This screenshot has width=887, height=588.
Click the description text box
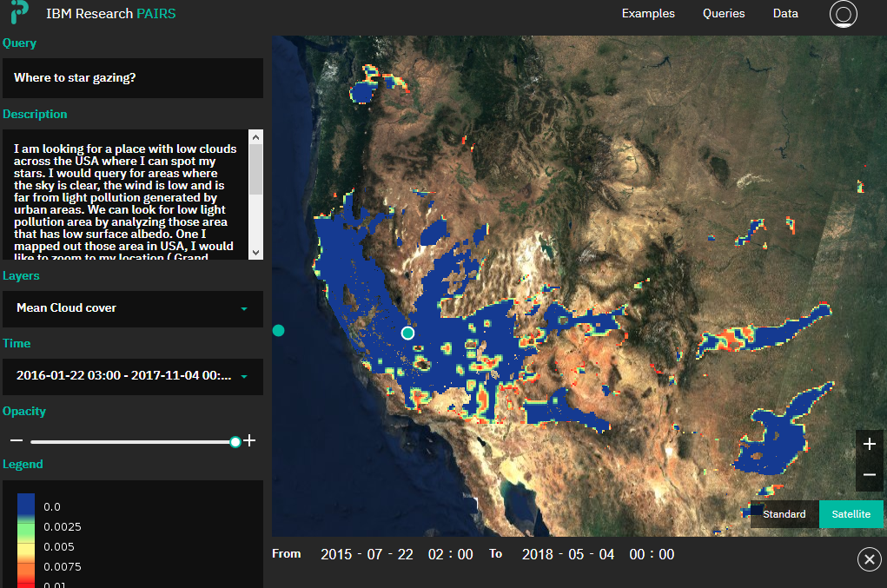(126, 195)
